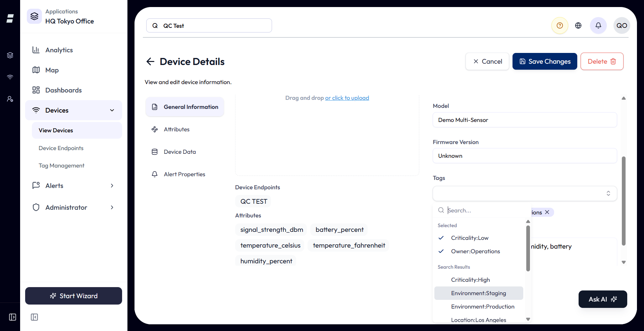Remove the tag chip with its X icon

point(547,212)
